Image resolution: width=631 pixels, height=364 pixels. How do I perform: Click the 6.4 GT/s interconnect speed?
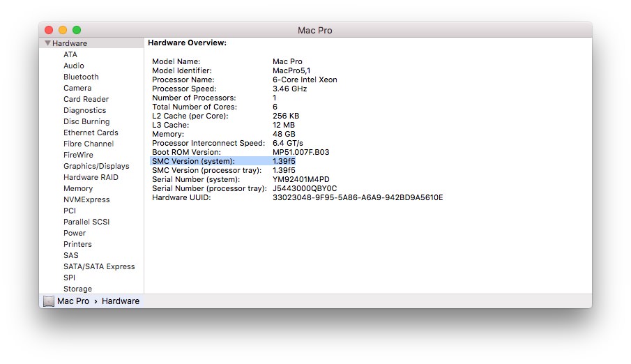click(x=288, y=143)
